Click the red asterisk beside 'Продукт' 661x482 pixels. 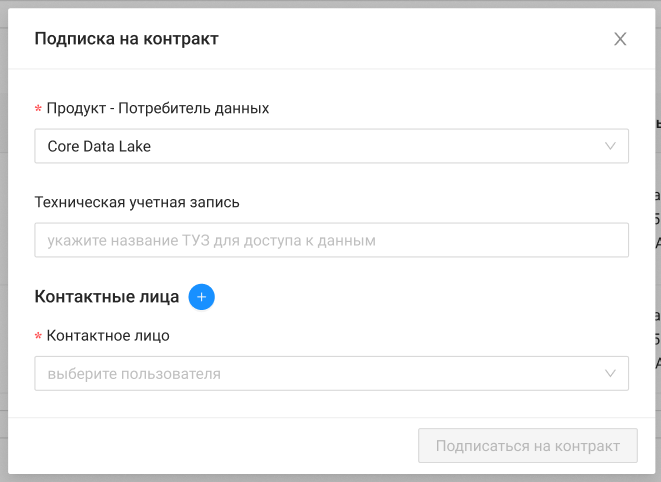click(x=38, y=109)
